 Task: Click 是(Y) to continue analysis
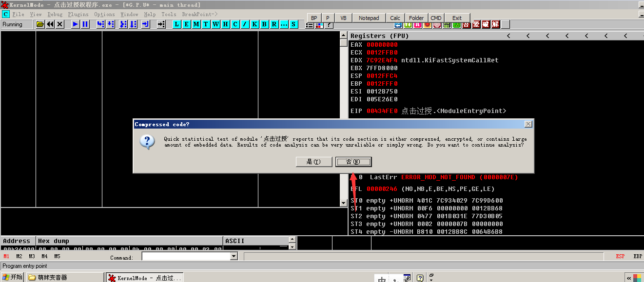pos(314,162)
